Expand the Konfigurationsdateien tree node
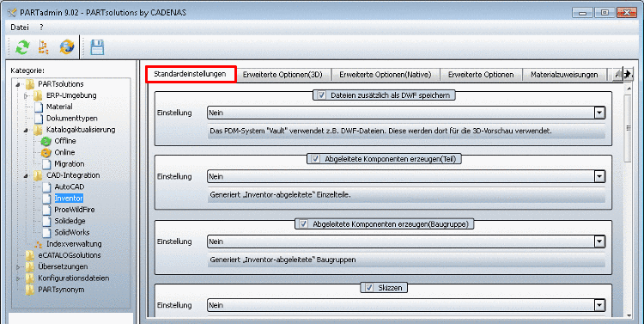This screenshot has height=324, width=644. pos(18,278)
